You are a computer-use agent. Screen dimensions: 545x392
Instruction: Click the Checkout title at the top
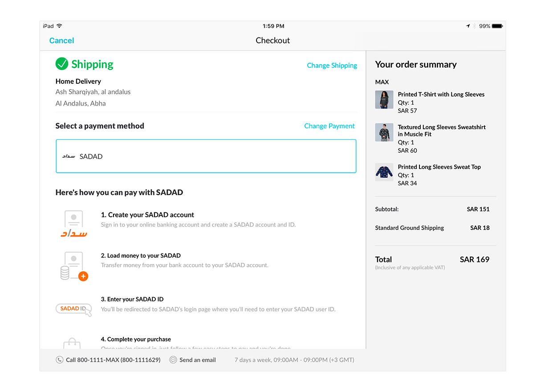(x=272, y=40)
